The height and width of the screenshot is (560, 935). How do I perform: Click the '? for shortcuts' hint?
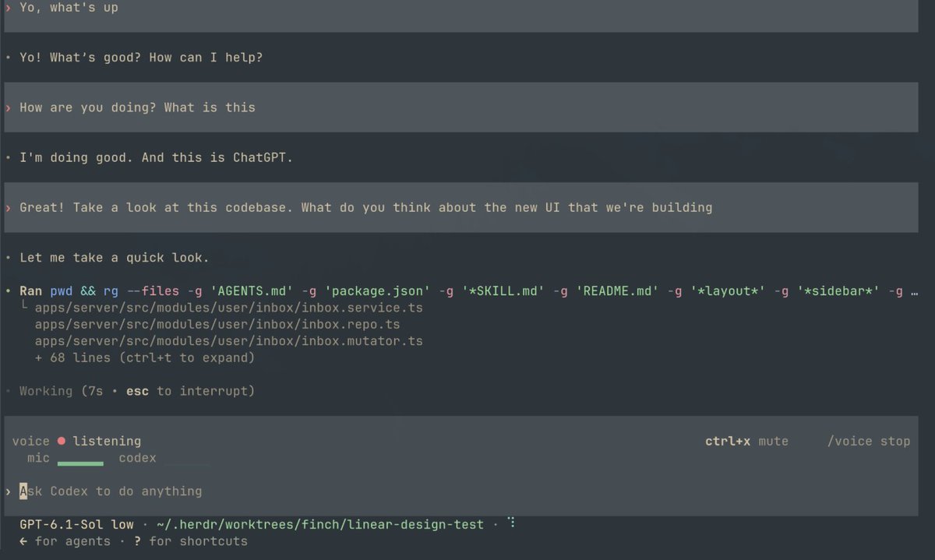tap(190, 541)
